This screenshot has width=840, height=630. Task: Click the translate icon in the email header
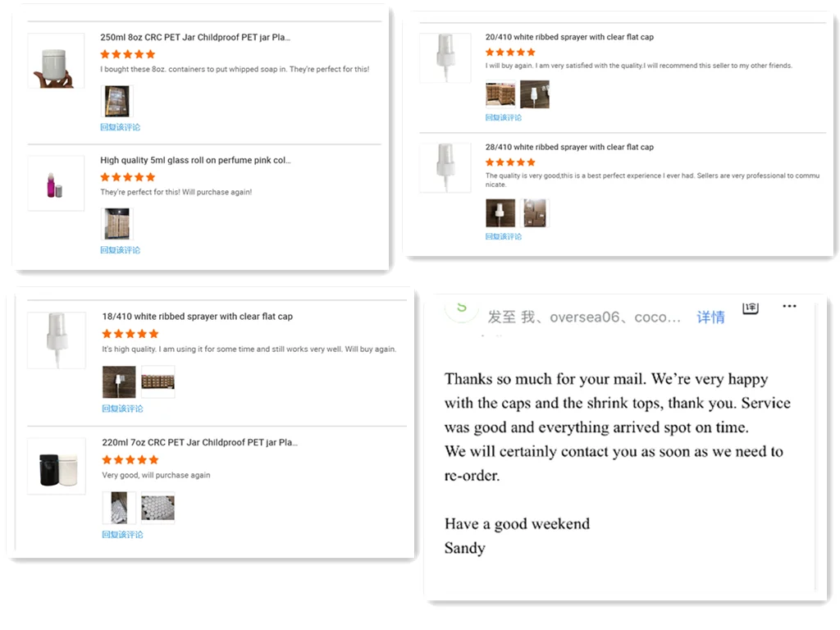point(751,308)
